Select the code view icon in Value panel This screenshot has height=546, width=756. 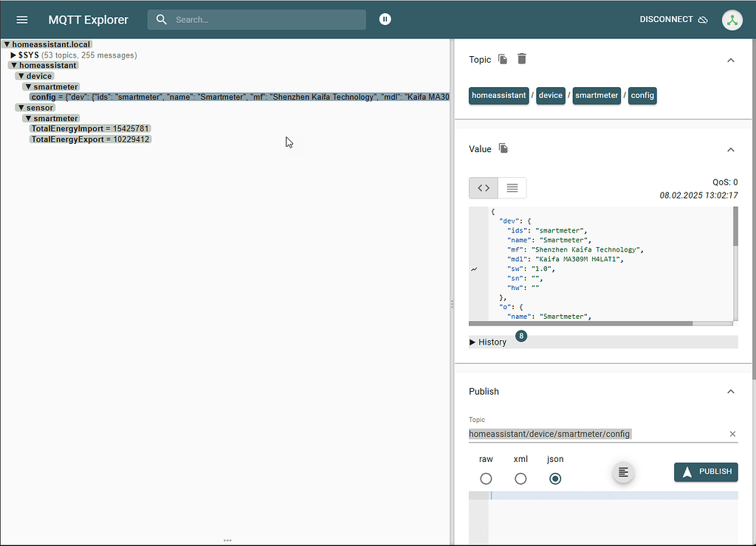[483, 187]
